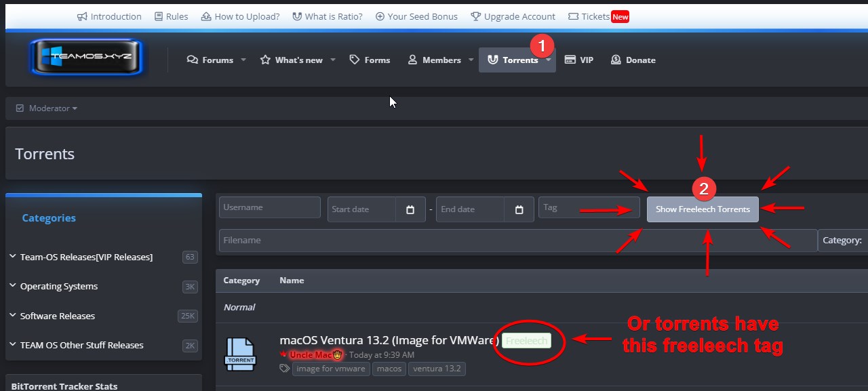The width and height of the screenshot is (868, 391).
Task: Click the 'Normal' section label
Action: [239, 308]
